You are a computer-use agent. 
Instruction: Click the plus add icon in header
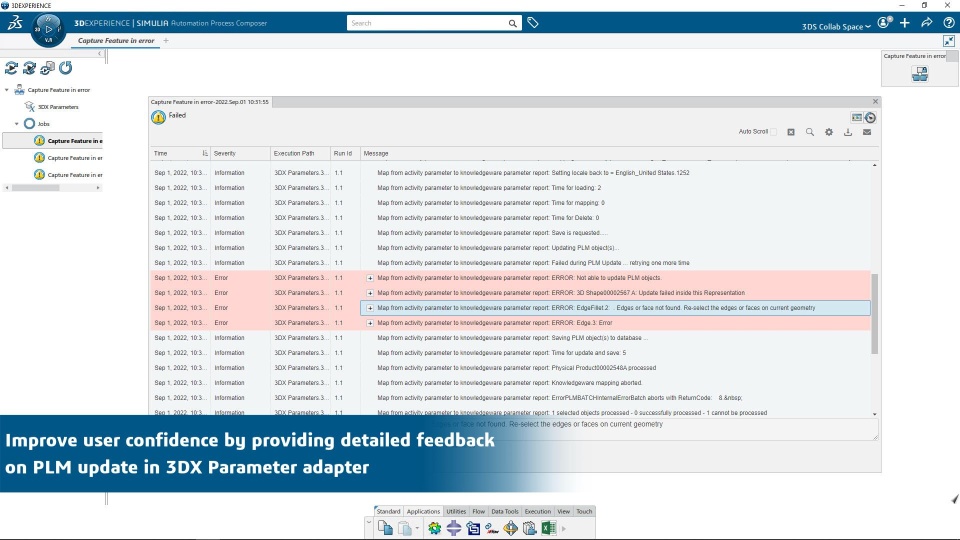905,23
